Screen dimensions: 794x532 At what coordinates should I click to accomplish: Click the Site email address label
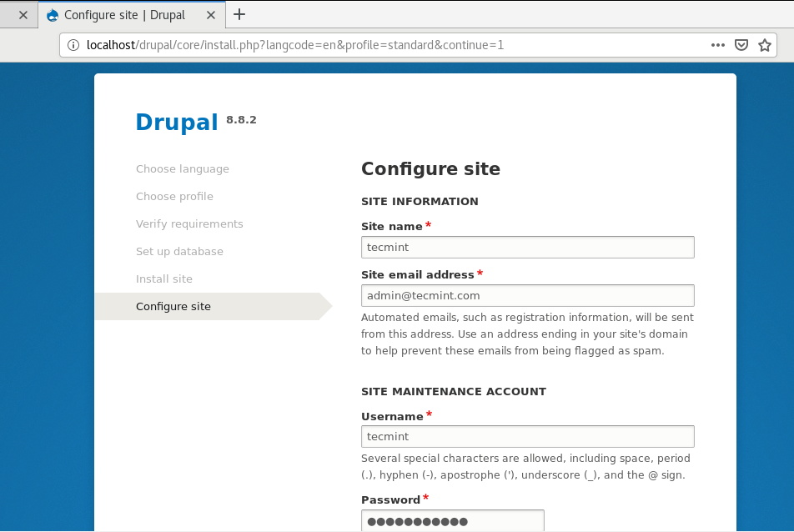[x=417, y=275]
